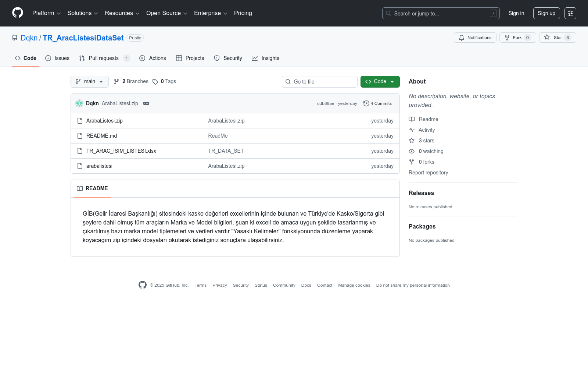Open the footer Terms link
588x368 pixels.
click(x=201, y=285)
